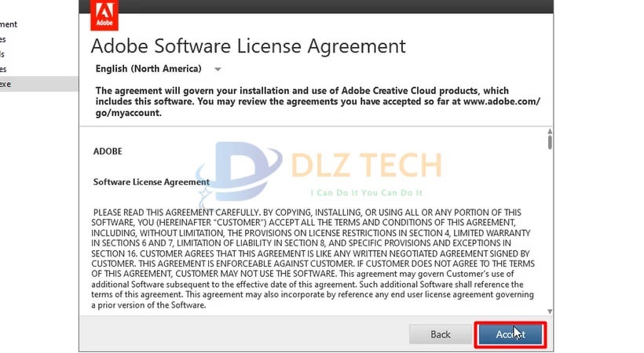Click the 'Software License Agreement' bold subheading

coord(151,182)
